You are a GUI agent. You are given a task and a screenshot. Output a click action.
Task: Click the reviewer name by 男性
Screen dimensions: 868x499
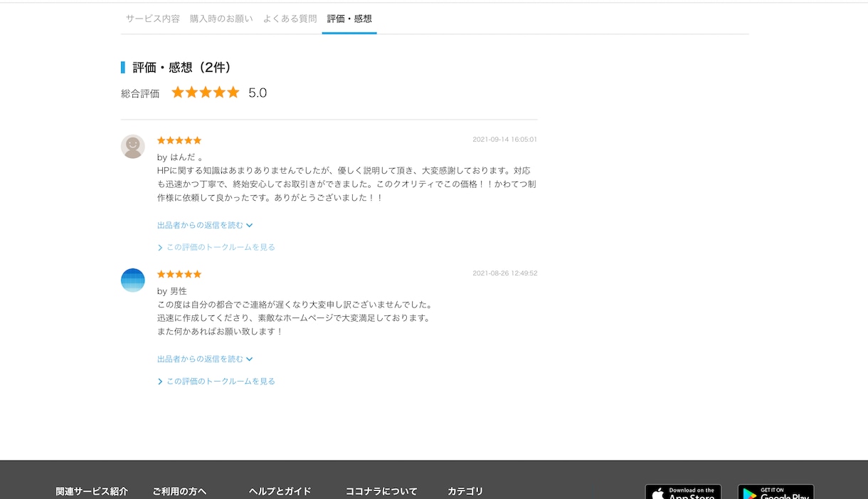point(172,291)
